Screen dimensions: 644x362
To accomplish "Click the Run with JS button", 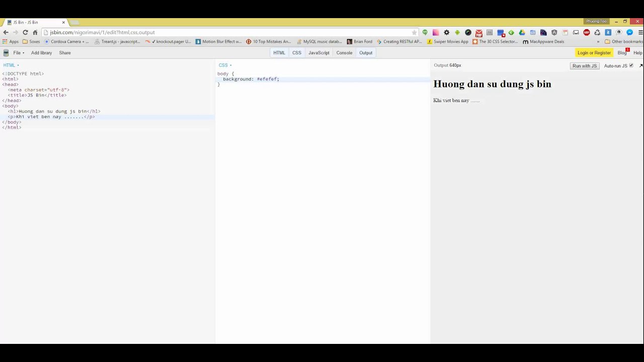I will coord(584,66).
